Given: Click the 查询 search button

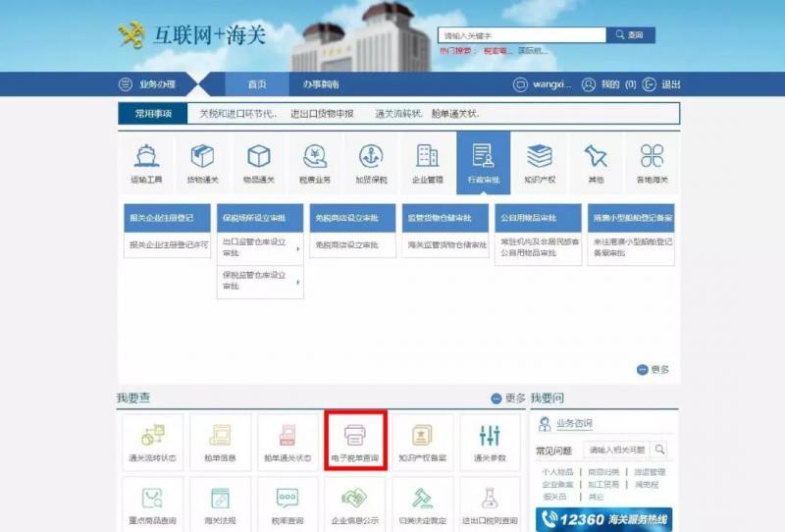Looking at the screenshot, I should [x=631, y=35].
